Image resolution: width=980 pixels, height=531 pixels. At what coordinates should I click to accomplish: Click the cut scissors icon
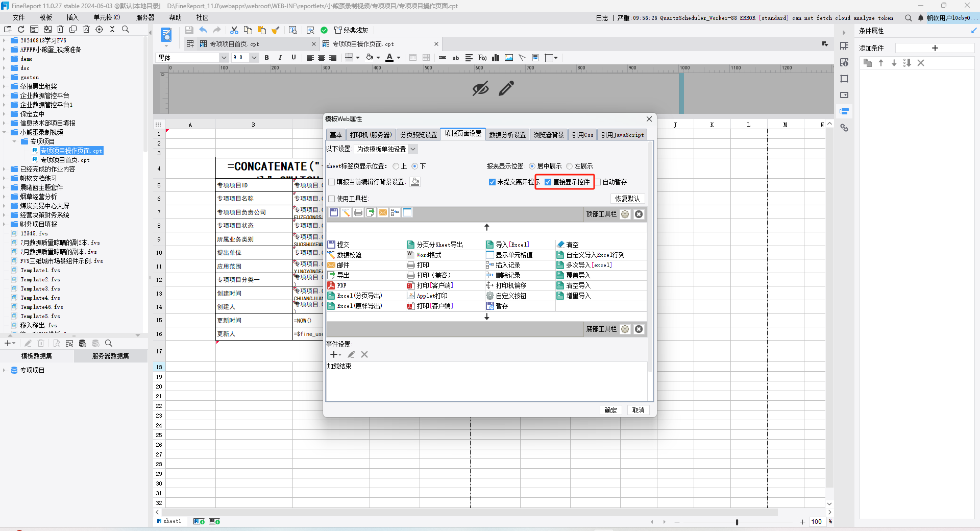coord(234,30)
